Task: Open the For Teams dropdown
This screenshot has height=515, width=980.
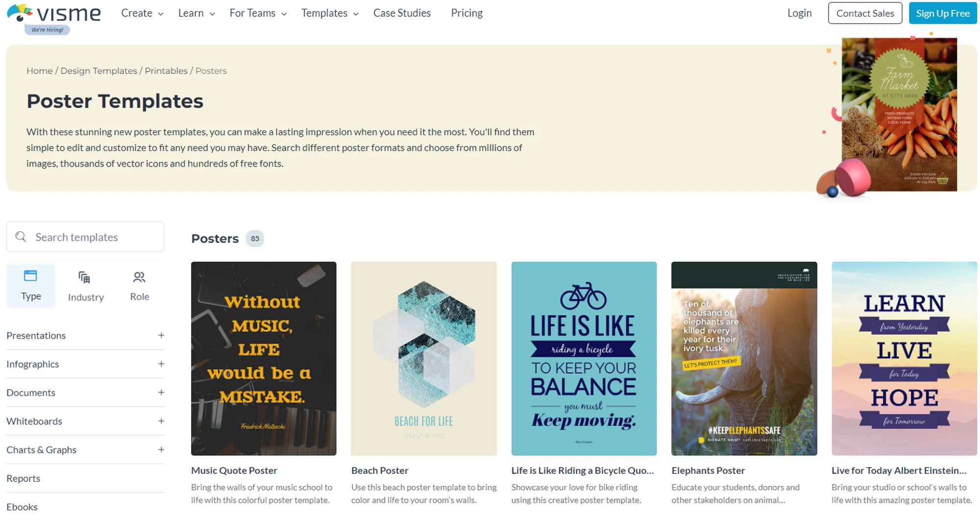Action: coord(258,13)
